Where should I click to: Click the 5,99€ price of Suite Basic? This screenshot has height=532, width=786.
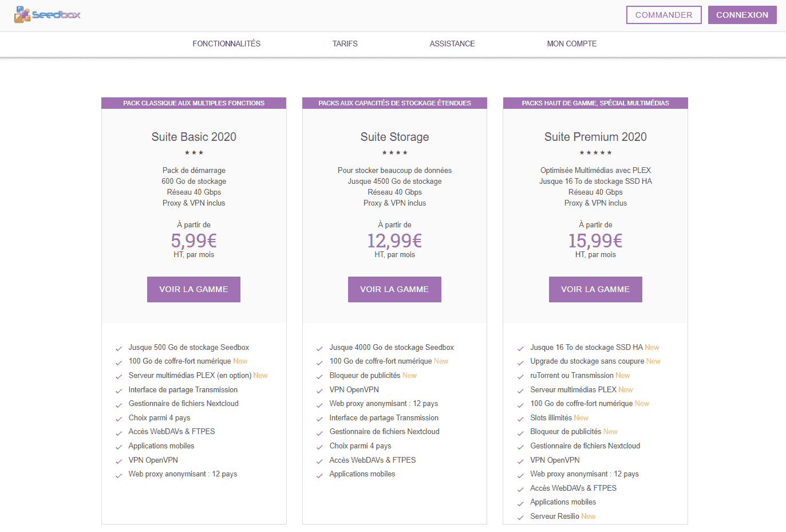[x=194, y=241]
